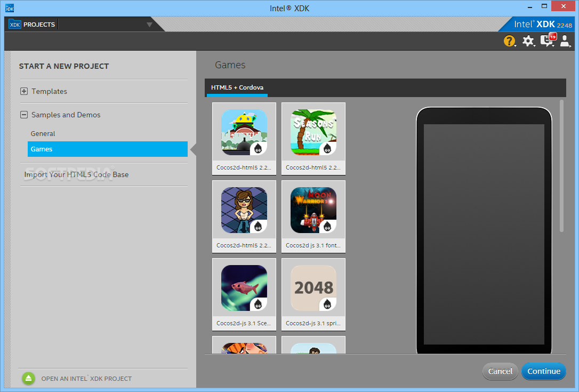Click the Intel XDK title bar icon

[10, 8]
